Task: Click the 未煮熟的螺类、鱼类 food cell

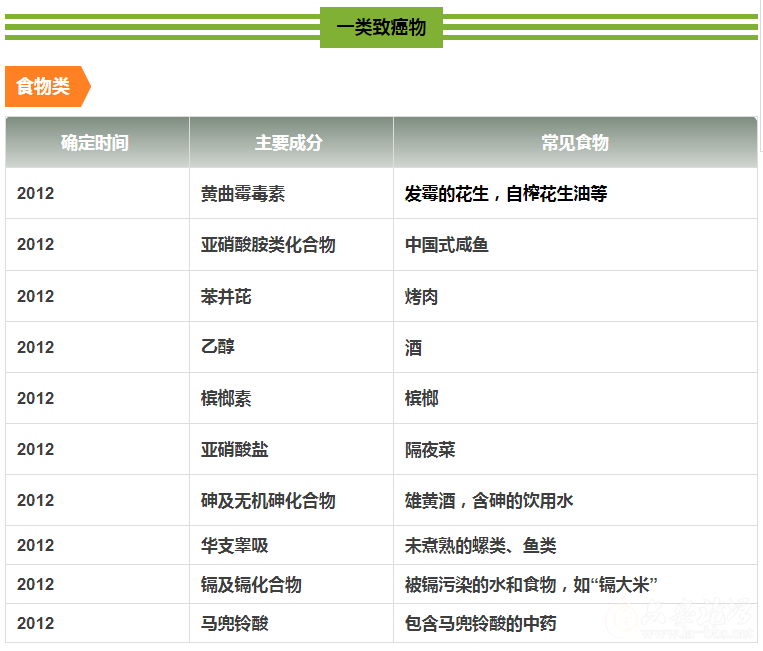Action: (x=480, y=546)
